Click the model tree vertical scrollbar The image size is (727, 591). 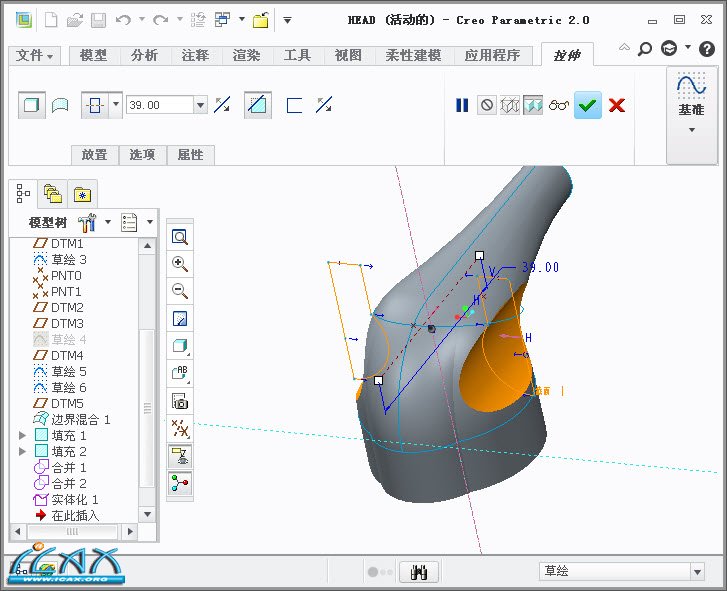tap(147, 380)
